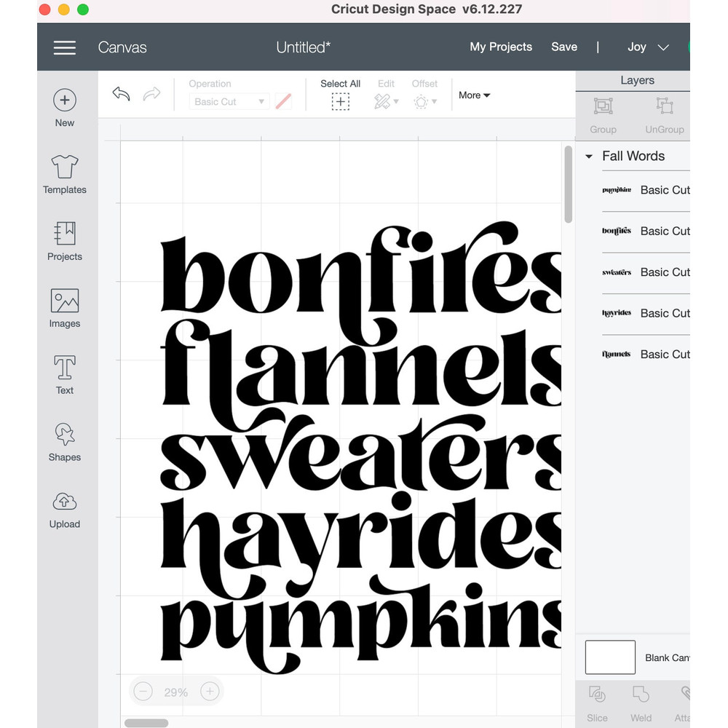This screenshot has height=728, width=728.
Task: Create a New project from the sidebar
Action: (64, 108)
